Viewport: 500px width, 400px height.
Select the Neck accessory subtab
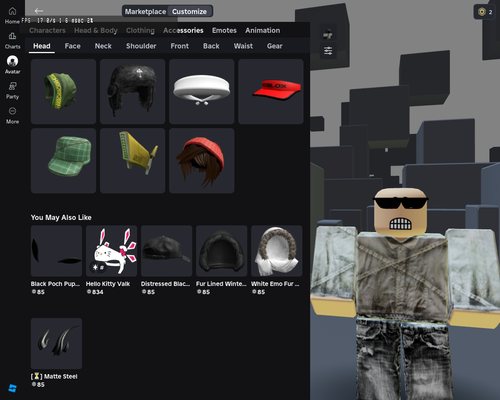(103, 46)
